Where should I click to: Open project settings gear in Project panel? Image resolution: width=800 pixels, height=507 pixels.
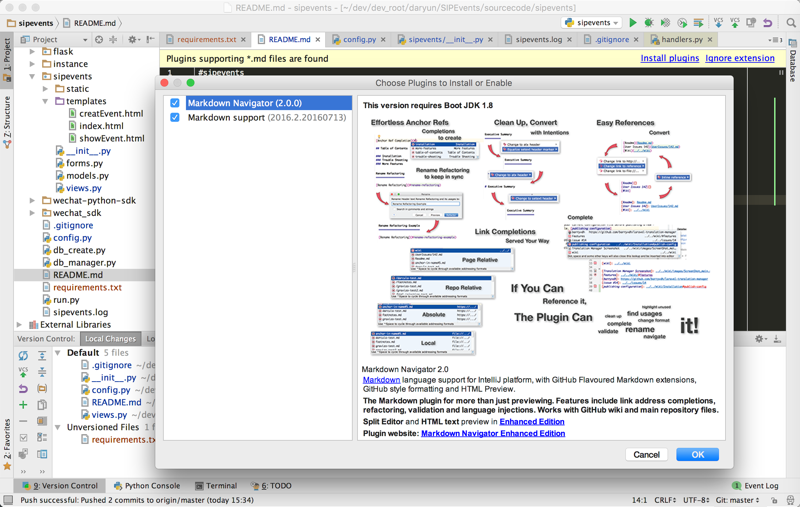click(x=133, y=39)
